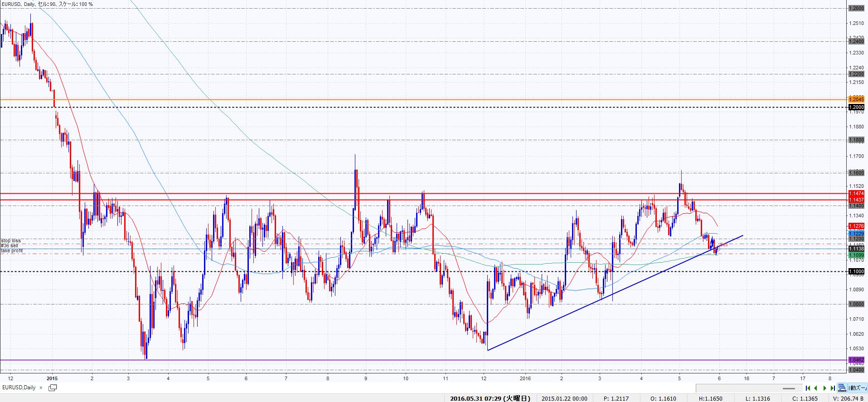
Task: Click the take profit order label
Action: click(x=11, y=250)
